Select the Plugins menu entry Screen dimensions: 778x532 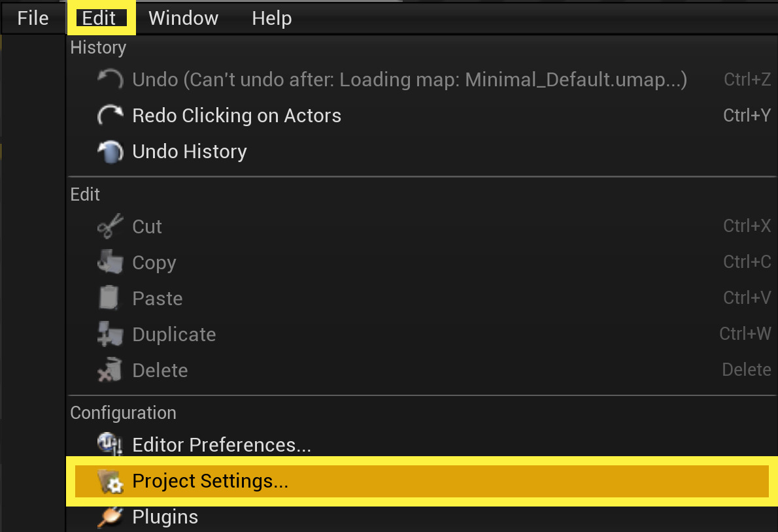165,516
